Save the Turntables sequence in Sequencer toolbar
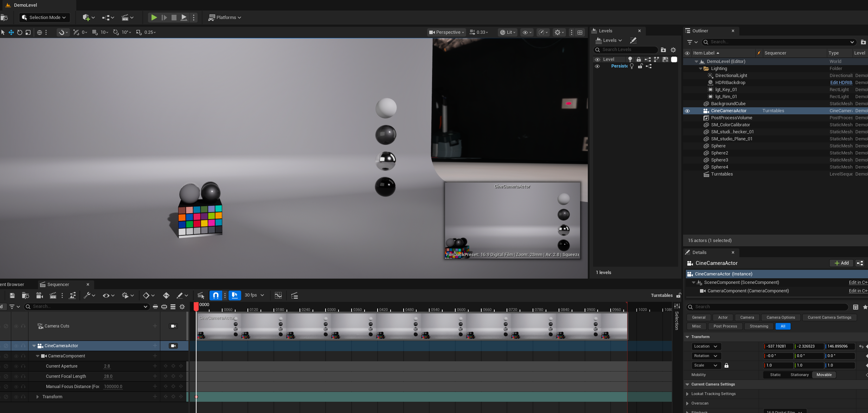 [12, 296]
